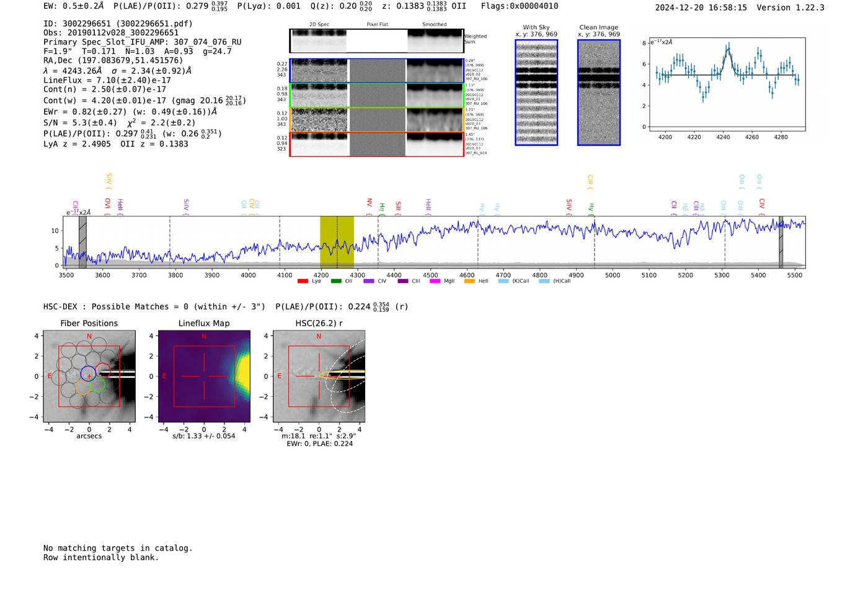Click the orange CIII] label near 4950Å

(590, 181)
